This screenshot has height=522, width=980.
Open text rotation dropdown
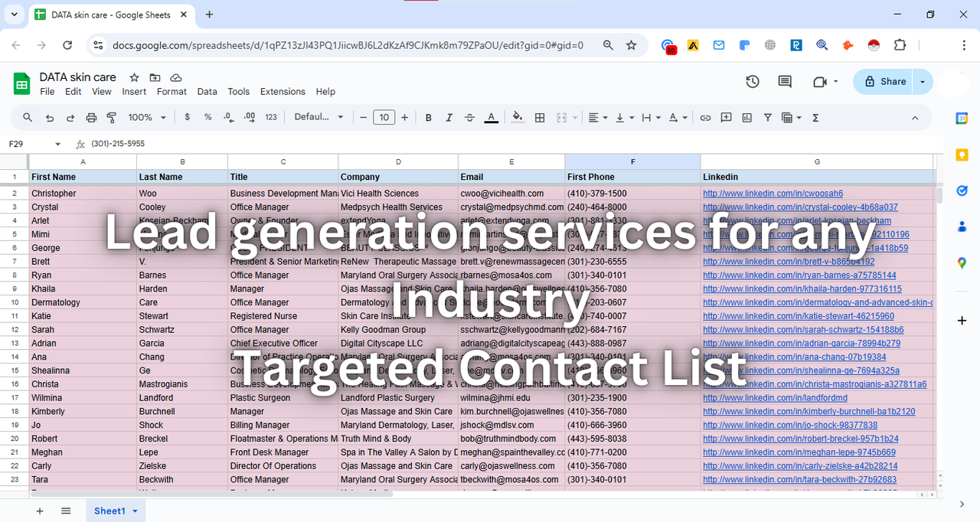678,118
